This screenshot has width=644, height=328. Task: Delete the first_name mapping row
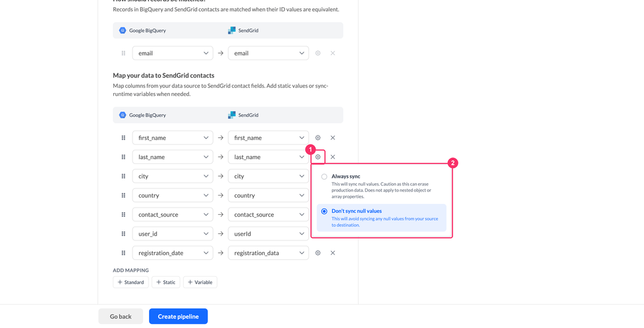tap(333, 138)
